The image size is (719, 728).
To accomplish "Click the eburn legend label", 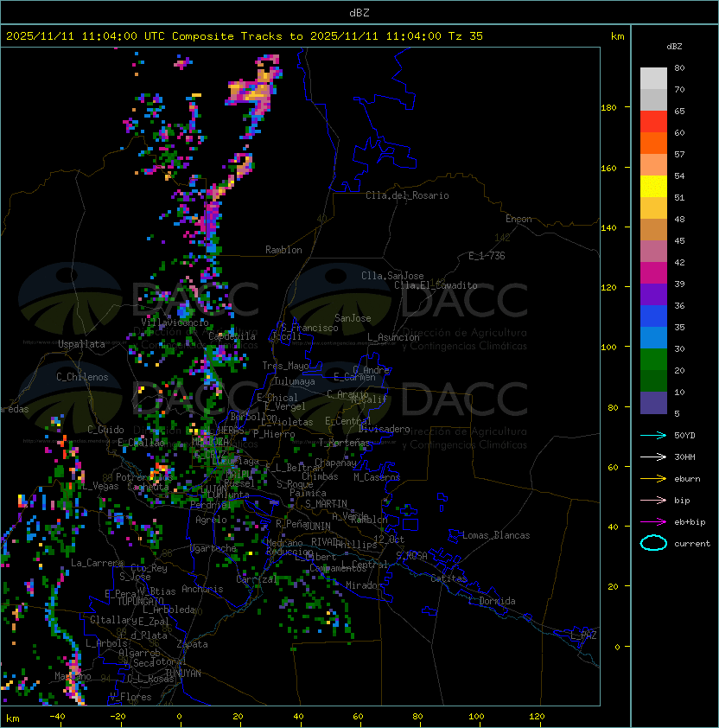I will pos(687,479).
